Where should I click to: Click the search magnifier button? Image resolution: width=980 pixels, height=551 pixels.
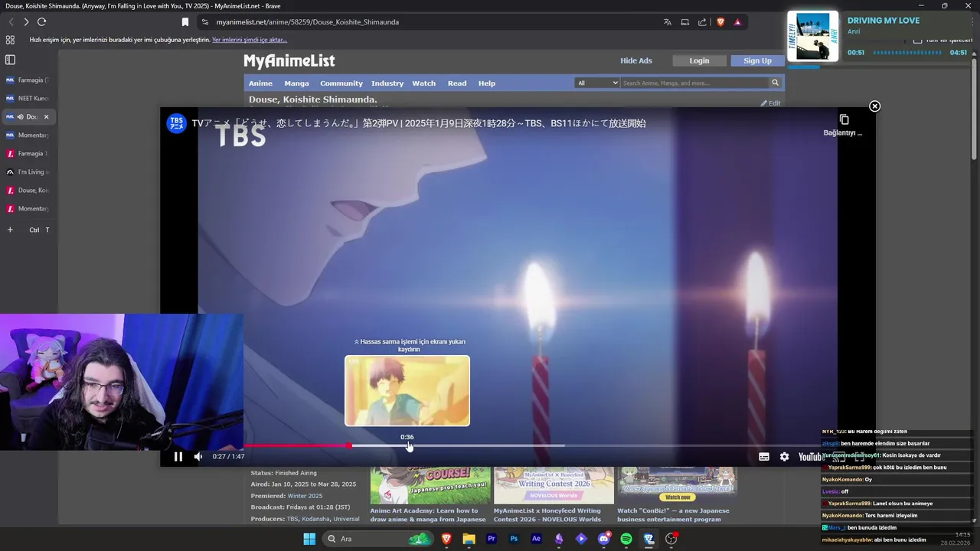coord(775,83)
